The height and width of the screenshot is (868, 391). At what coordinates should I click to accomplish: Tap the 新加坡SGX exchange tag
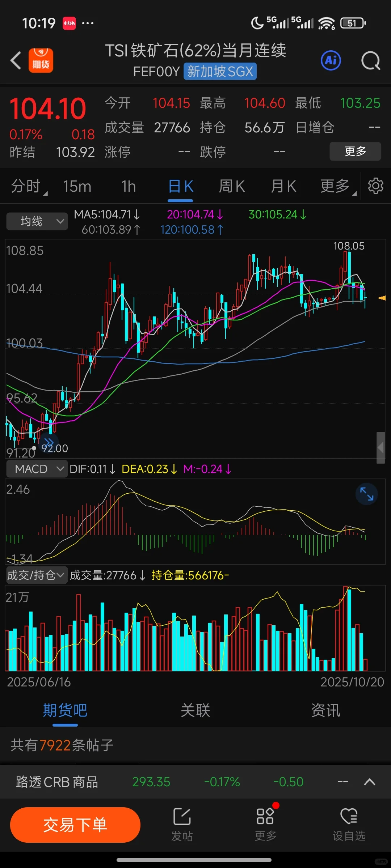coord(220,71)
